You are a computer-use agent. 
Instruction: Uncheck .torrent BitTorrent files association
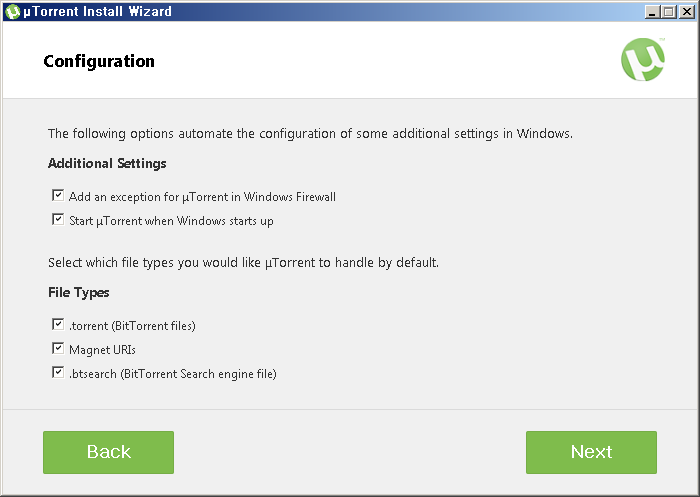58,325
